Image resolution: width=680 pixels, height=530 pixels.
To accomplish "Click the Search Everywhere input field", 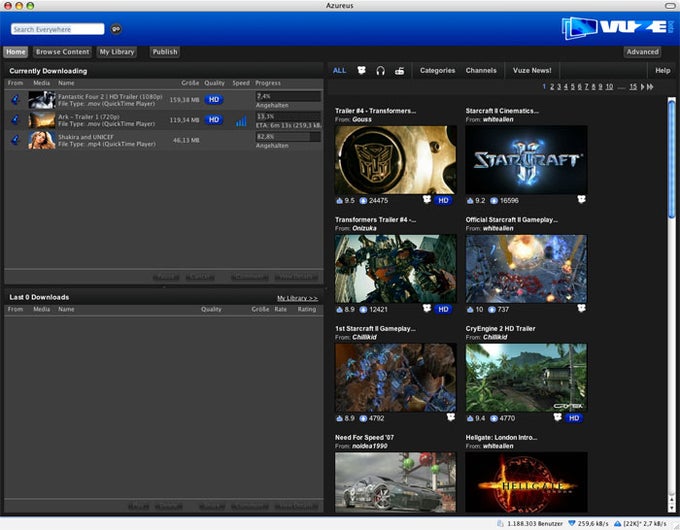I will point(57,29).
